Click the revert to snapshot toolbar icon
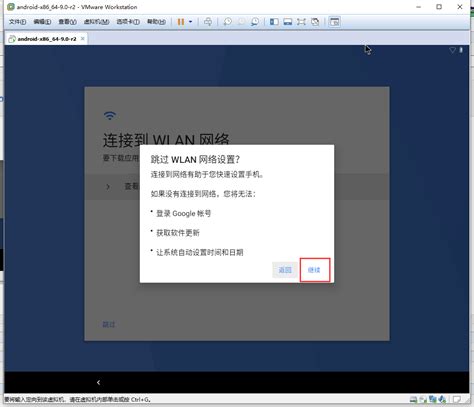This screenshot has height=407, width=474. pos(241,22)
